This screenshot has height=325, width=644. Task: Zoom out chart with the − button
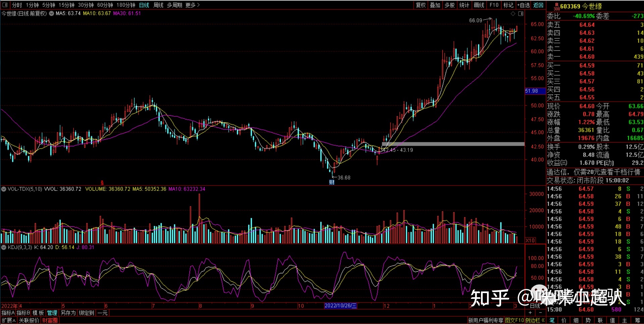click(540, 312)
